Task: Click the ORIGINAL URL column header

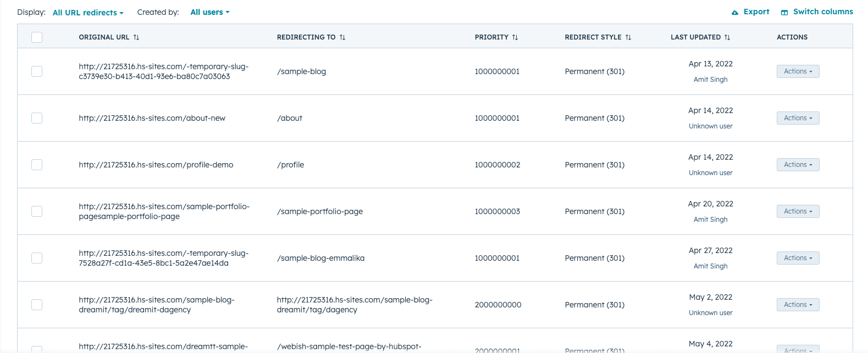Action: pos(104,37)
